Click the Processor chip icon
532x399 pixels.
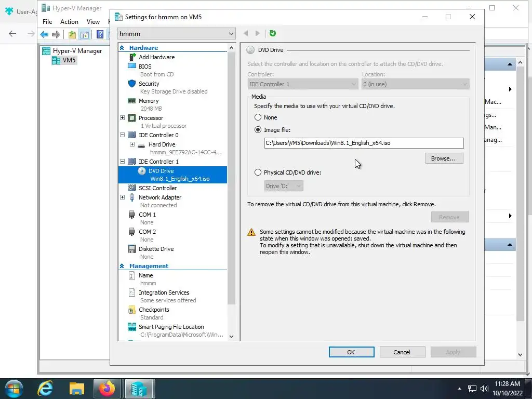coord(132,118)
